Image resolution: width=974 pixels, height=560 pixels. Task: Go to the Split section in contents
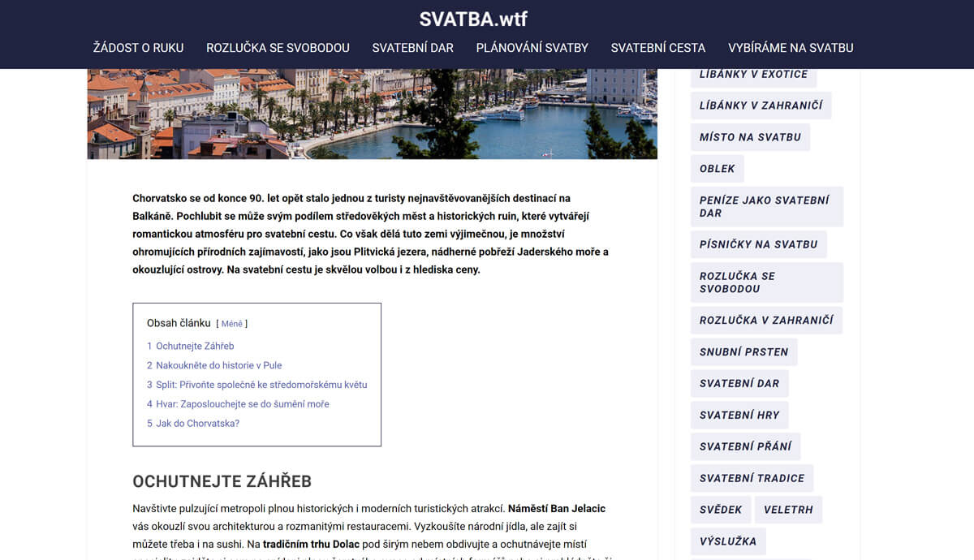261,385
